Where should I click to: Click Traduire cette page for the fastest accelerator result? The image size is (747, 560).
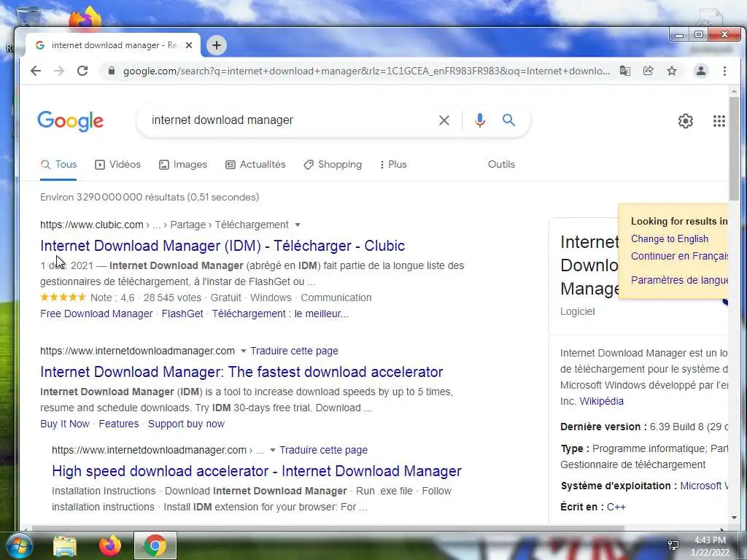click(x=295, y=351)
